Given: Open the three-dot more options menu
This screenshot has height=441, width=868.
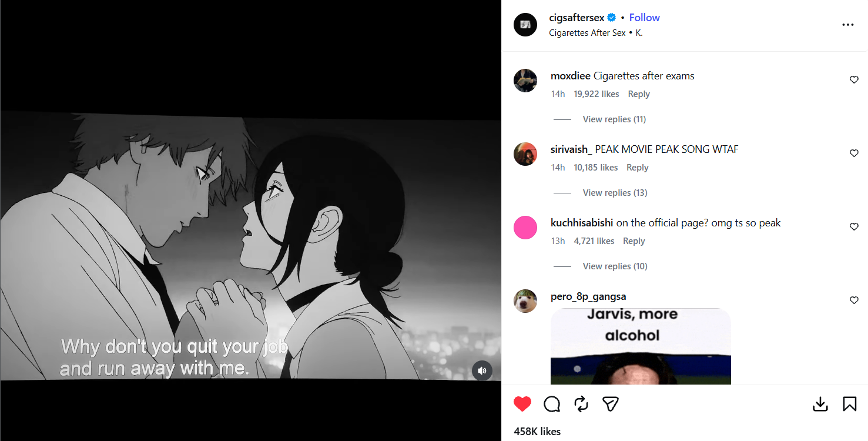Looking at the screenshot, I should coord(847,25).
